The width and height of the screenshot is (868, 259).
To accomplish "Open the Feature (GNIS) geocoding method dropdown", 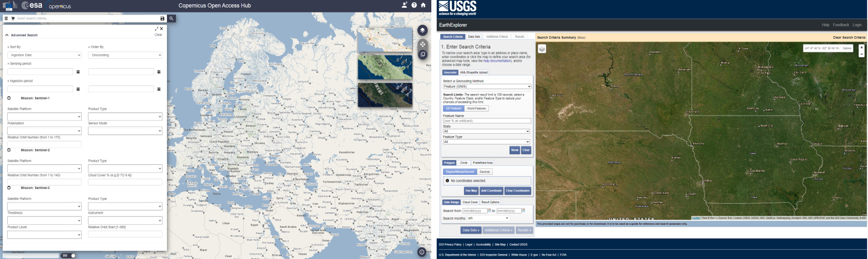I will tap(487, 86).
